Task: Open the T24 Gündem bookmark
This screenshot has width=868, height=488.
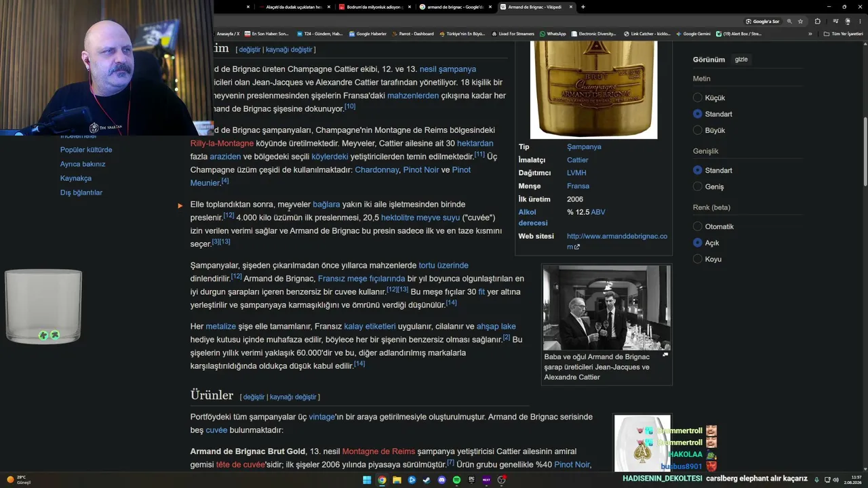Action: pos(320,34)
